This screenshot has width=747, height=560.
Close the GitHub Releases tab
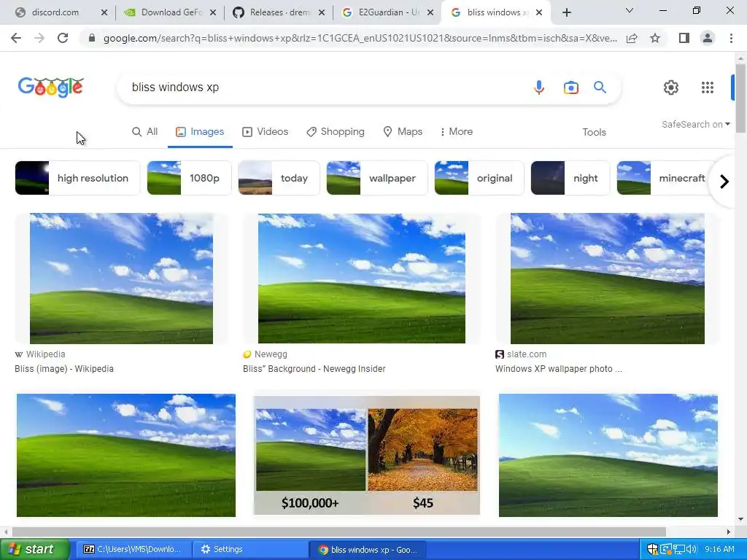tap(322, 12)
